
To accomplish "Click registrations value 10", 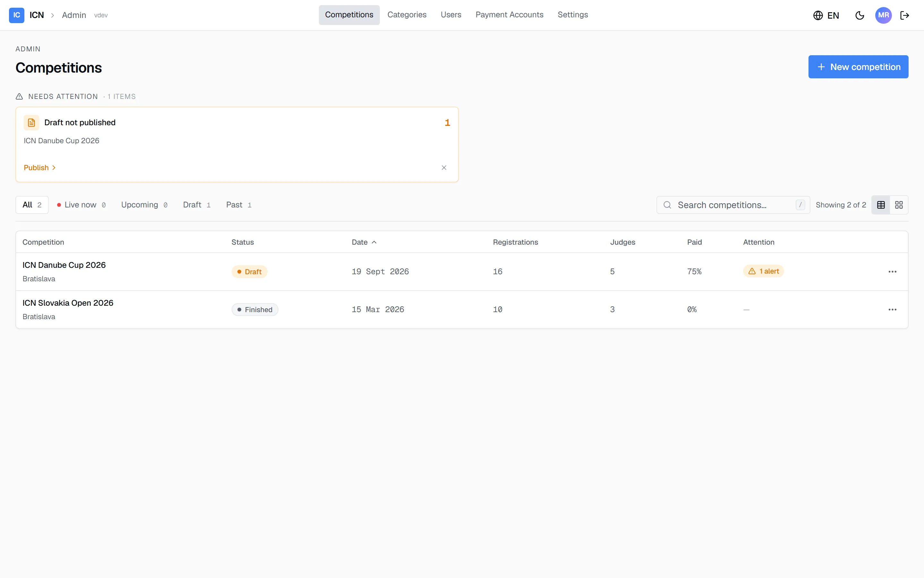I will pos(498,310).
